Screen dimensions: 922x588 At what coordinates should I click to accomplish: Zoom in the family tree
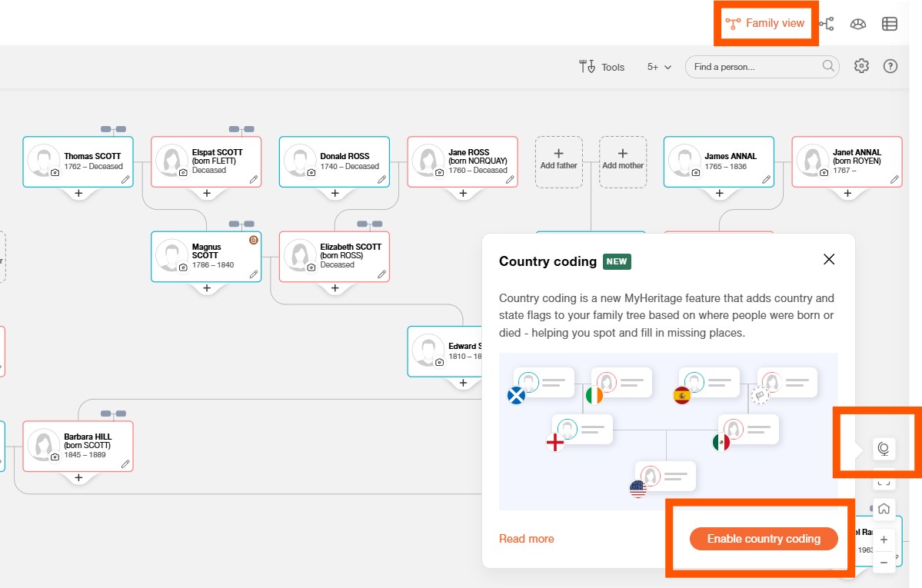(x=884, y=540)
